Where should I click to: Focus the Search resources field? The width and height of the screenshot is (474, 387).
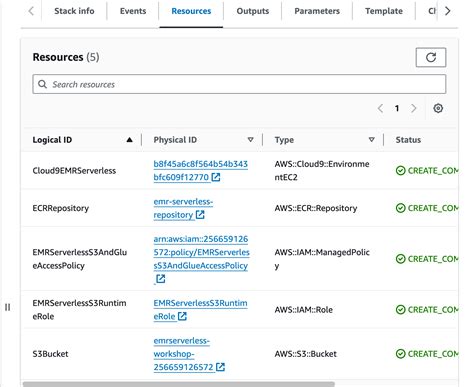(x=239, y=84)
